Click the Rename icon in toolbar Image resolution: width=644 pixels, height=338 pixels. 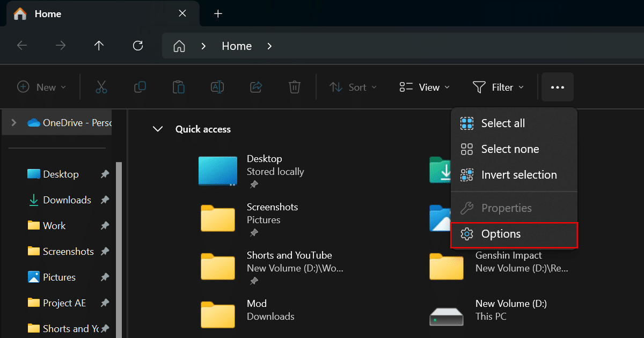(x=217, y=87)
